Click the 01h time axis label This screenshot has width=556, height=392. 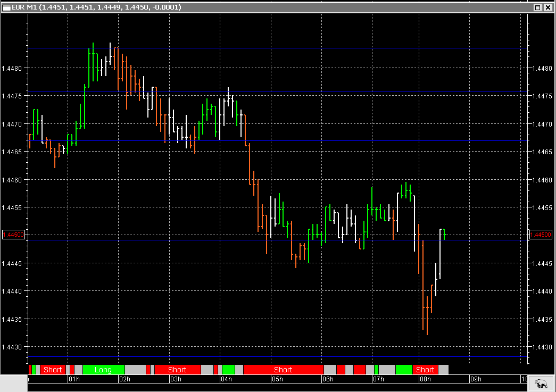(73, 379)
